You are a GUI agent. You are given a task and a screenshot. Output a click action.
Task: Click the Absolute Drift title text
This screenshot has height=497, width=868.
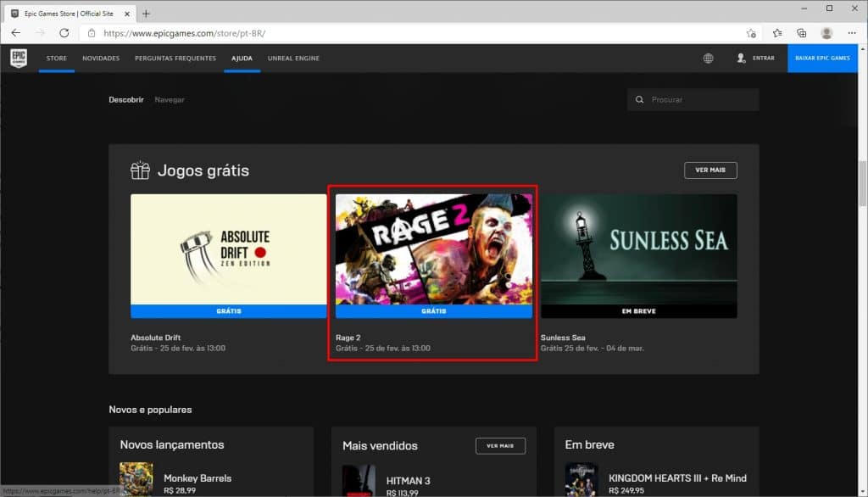156,338
